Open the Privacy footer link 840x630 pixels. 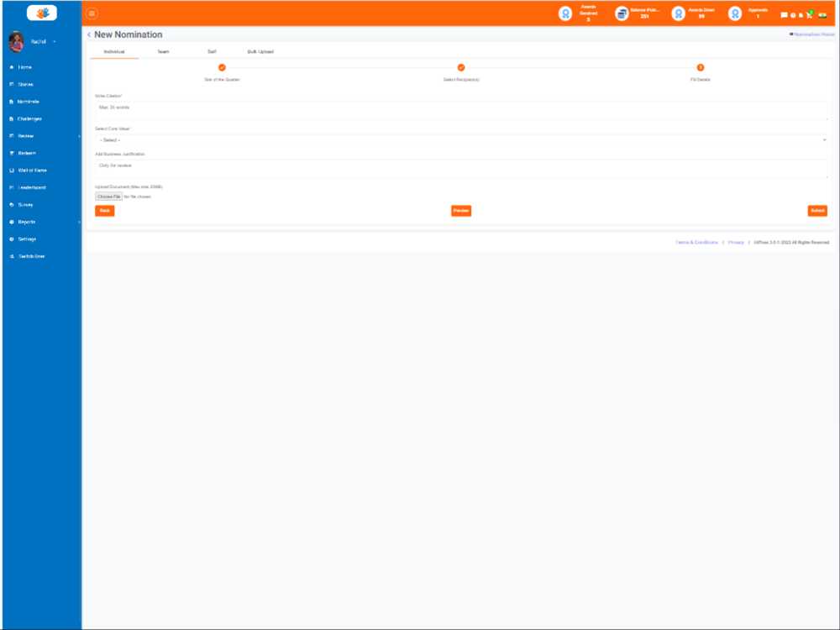coord(736,243)
